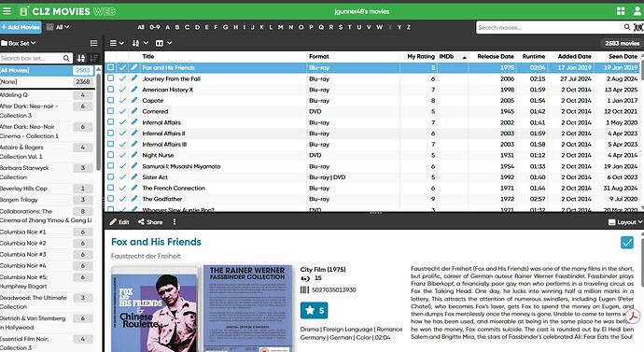Viewport: 644px width, 352px height.
Task: Toggle the seen checkmark in details panel
Action: pos(627,243)
